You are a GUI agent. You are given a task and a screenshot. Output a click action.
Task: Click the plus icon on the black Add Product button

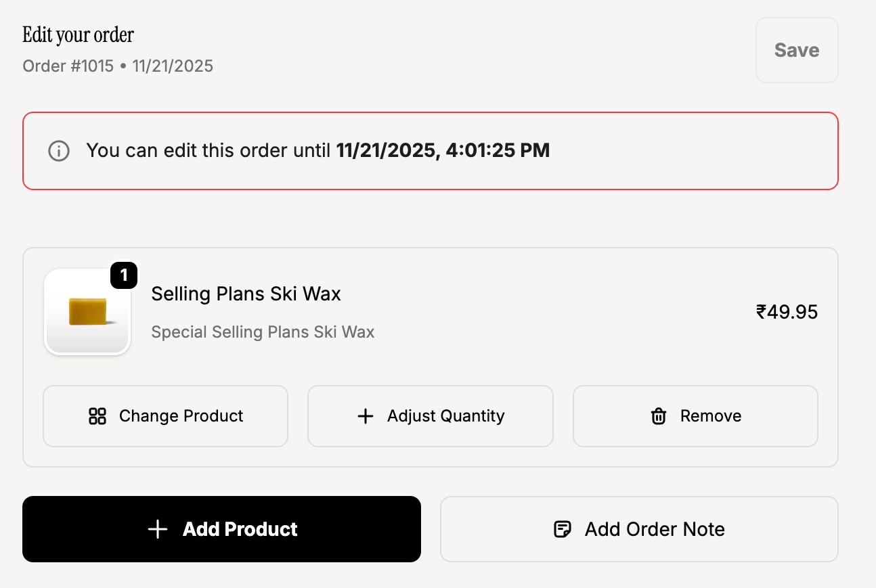157,529
